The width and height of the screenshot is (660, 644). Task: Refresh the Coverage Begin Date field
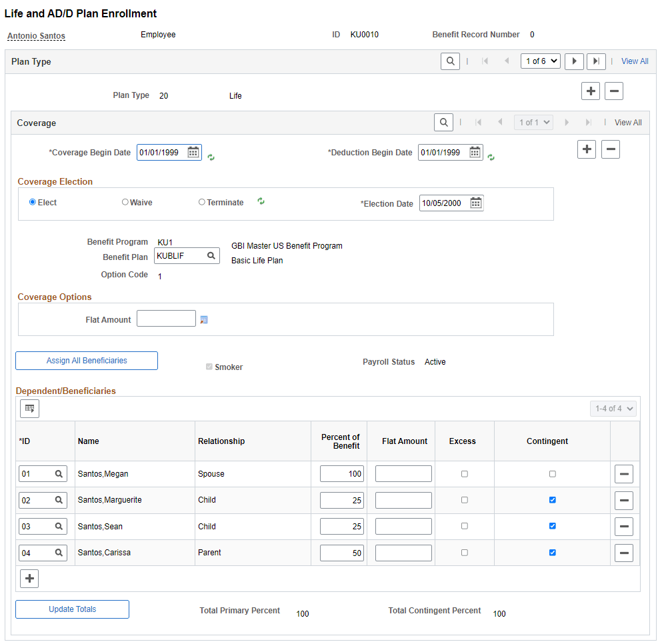[211, 155]
